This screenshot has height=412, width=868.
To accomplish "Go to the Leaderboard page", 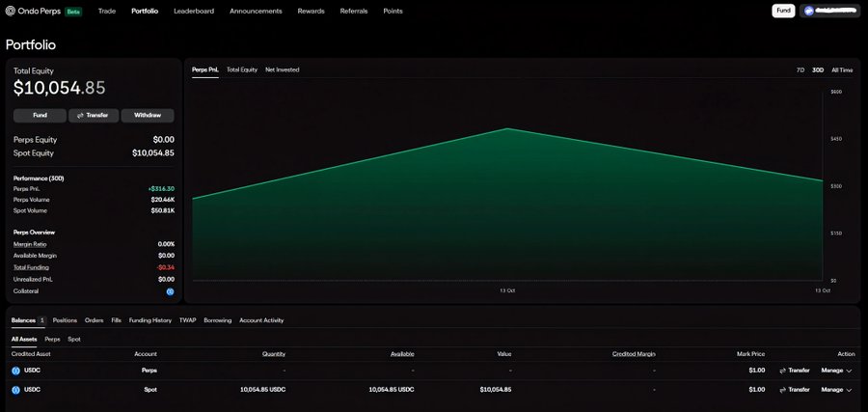I will click(x=194, y=11).
